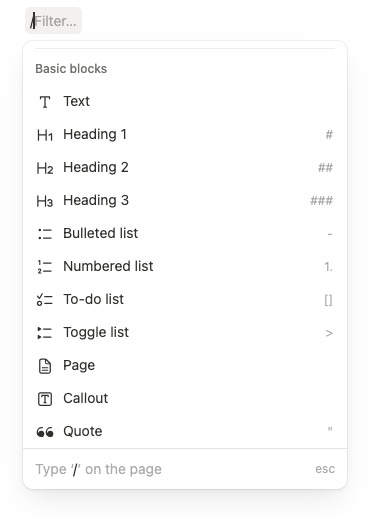This screenshot has width=372, height=518.
Task: Click esc label to dismiss menu
Action: [325, 469]
